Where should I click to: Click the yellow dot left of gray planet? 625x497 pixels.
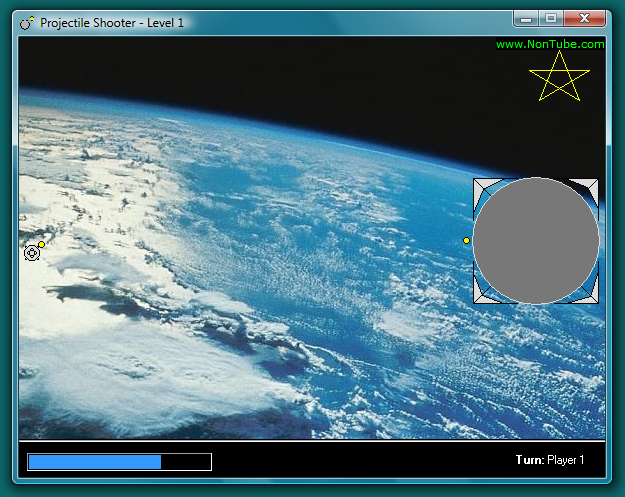pyautogui.click(x=467, y=240)
